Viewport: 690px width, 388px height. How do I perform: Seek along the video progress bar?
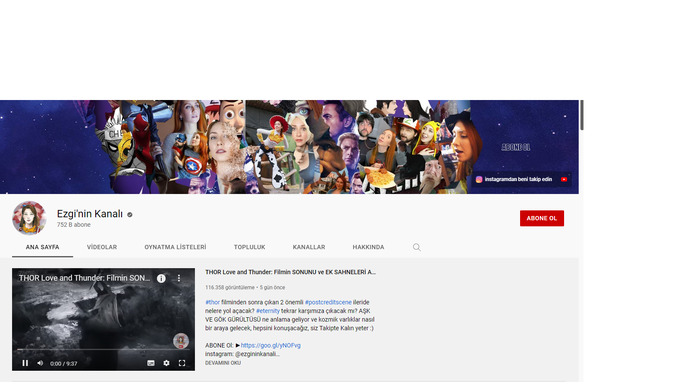point(103,350)
